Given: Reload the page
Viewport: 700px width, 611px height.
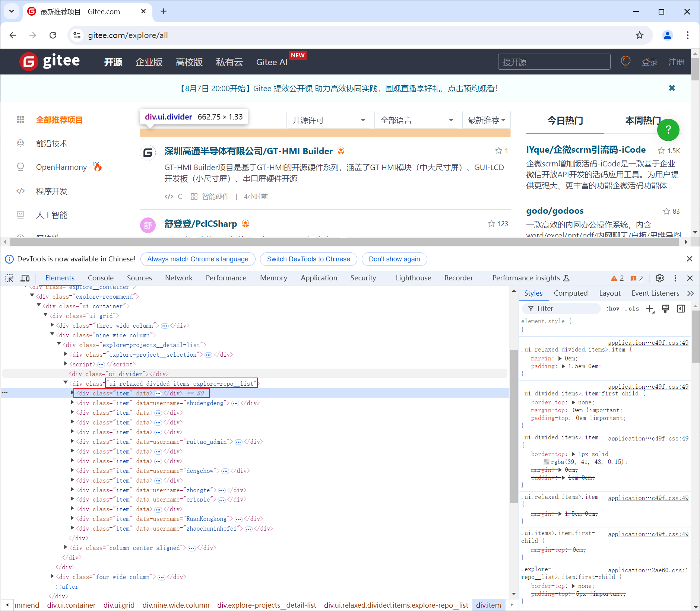Looking at the screenshot, I should point(53,35).
